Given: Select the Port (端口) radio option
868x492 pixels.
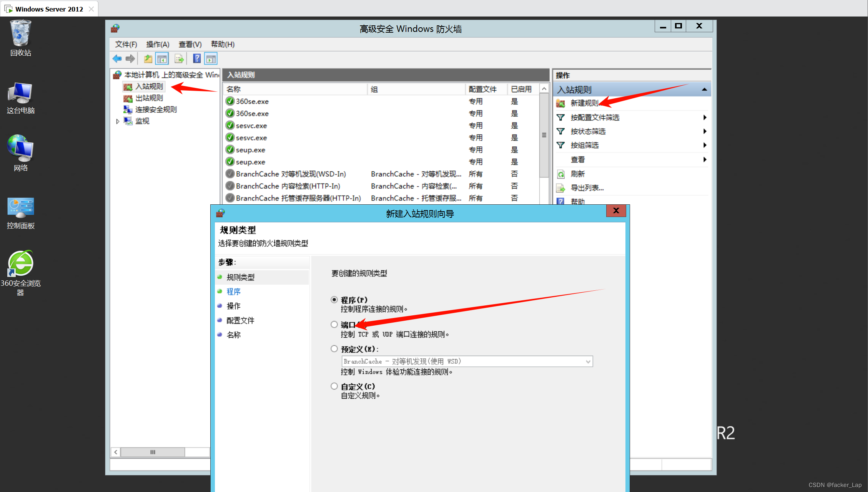Looking at the screenshot, I should [334, 325].
